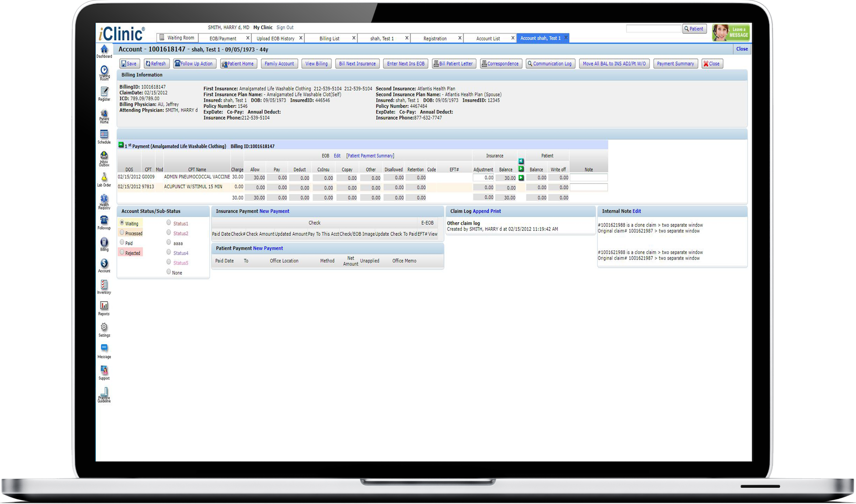Click the Lab Order flask icon
Viewport: 856px width, 504px height.
tap(104, 177)
